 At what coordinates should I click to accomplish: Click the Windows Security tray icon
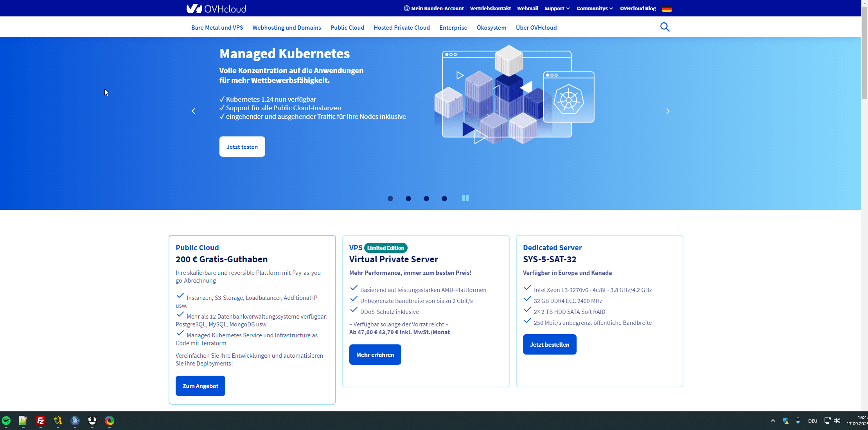click(785, 421)
